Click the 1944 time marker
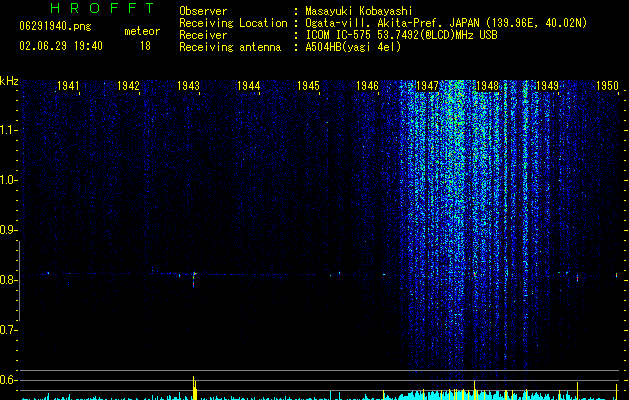 248,86
